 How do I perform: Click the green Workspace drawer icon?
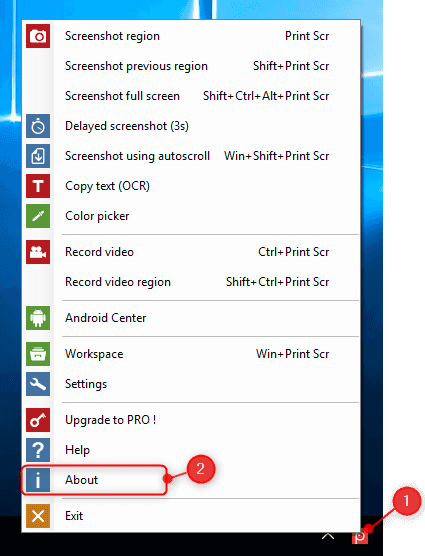(38, 354)
